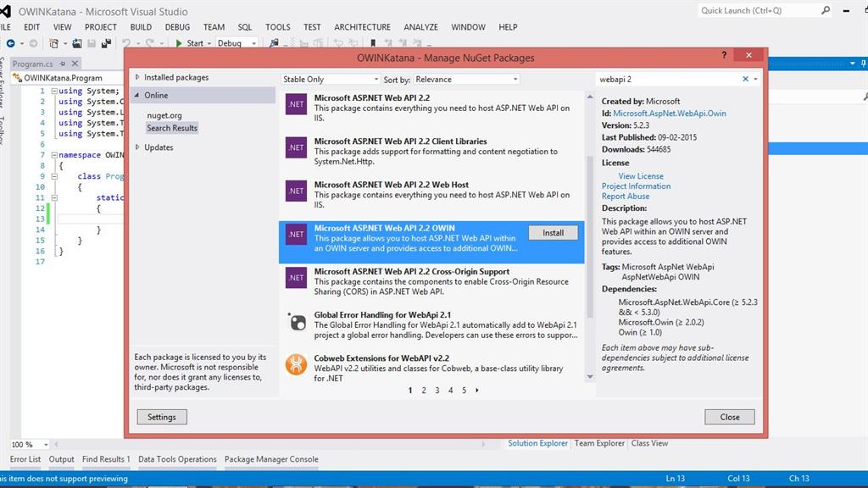The height and width of the screenshot is (488, 868).
Task: Expand the Updates section
Action: coord(138,147)
